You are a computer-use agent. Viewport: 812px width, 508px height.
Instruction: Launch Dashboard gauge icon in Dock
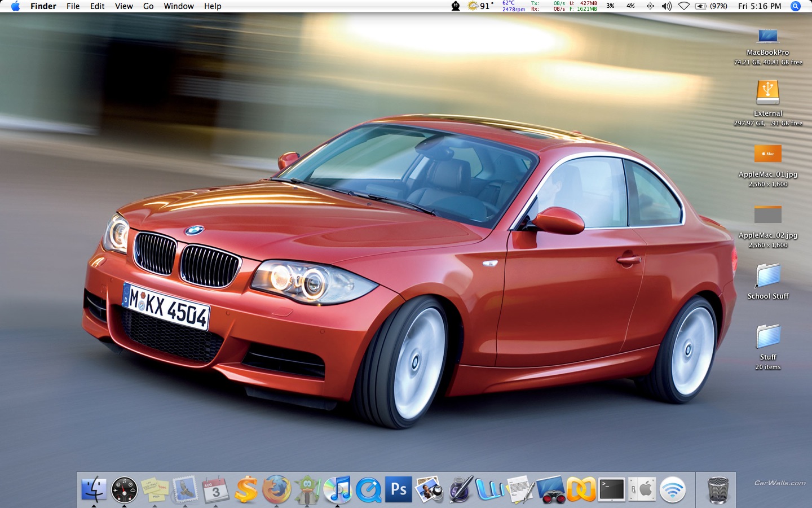[x=125, y=489]
